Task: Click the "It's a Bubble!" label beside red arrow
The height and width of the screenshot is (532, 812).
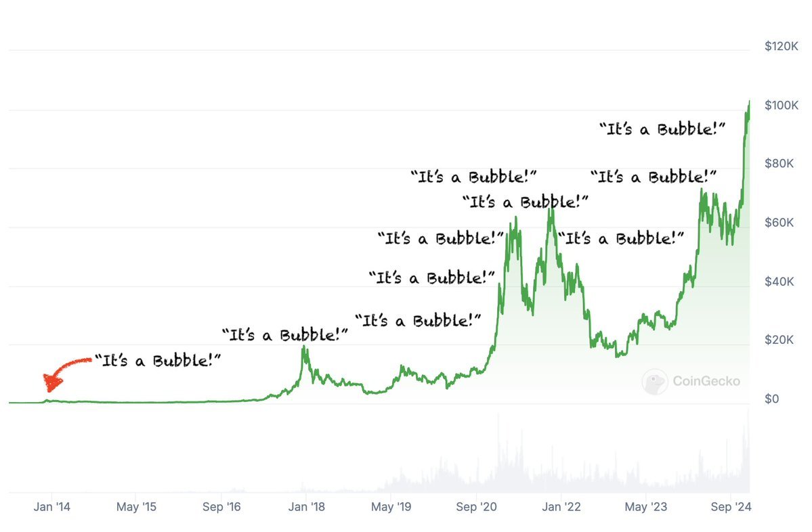Action: click(158, 360)
